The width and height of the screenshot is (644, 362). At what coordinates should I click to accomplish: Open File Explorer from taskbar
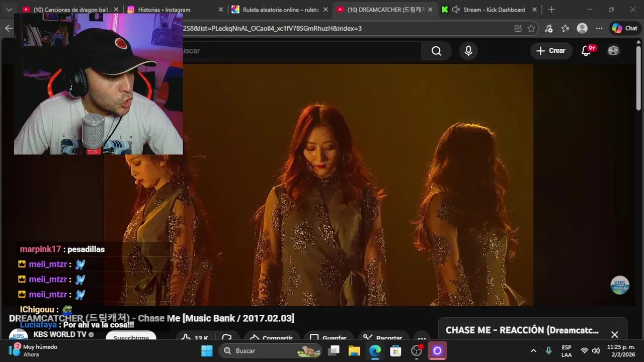(x=354, y=351)
